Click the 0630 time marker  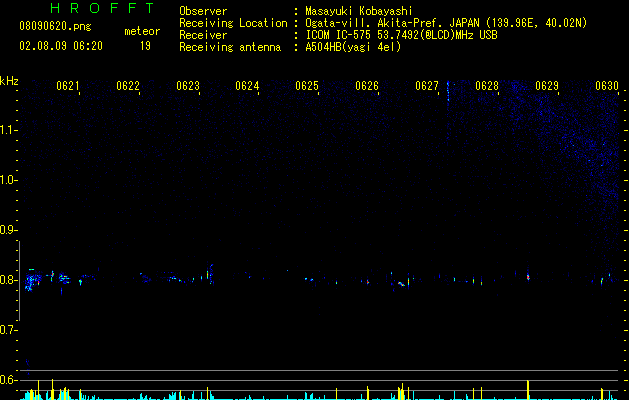607,86
